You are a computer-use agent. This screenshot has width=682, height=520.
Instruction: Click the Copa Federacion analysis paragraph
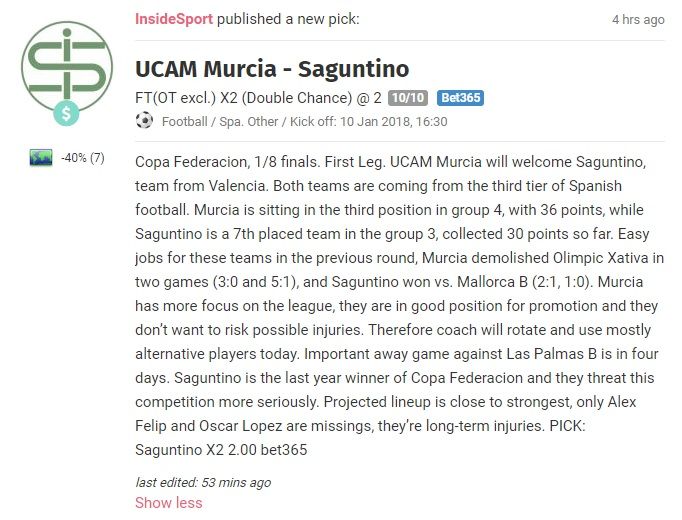tap(399, 305)
